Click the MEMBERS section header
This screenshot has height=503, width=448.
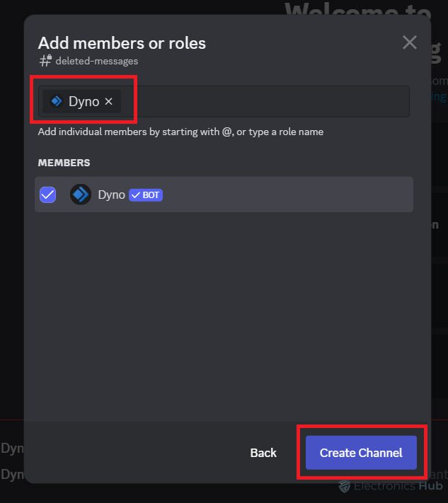pos(64,163)
